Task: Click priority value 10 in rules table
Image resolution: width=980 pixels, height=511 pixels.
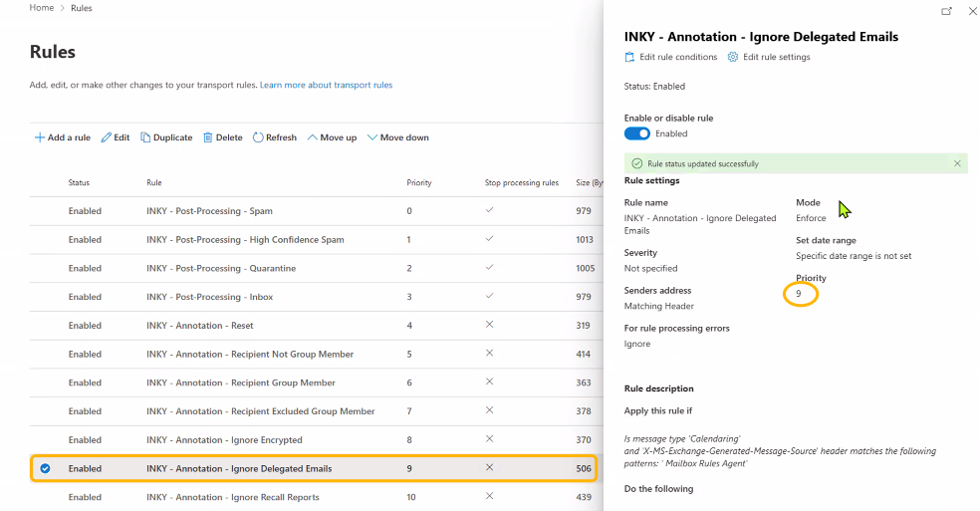Action: click(410, 497)
